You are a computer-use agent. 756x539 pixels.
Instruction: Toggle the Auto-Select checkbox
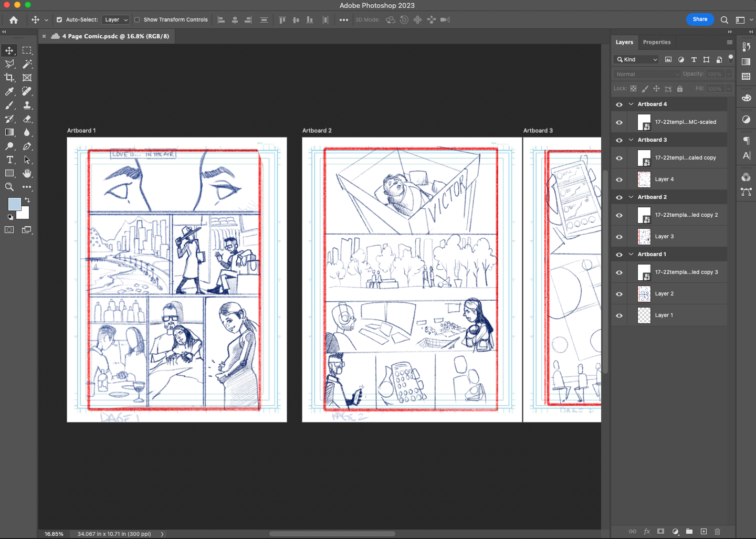click(59, 20)
